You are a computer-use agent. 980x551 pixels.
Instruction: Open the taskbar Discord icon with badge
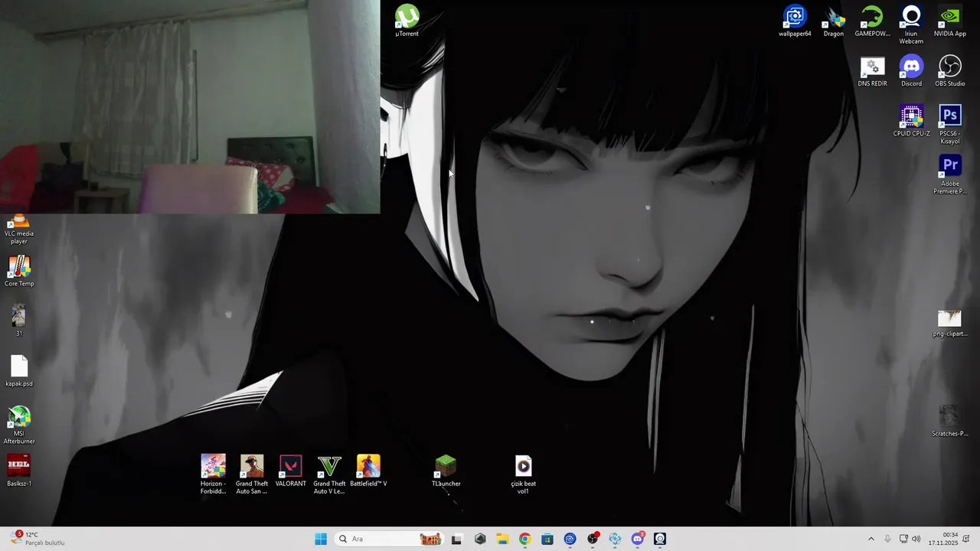(x=638, y=539)
